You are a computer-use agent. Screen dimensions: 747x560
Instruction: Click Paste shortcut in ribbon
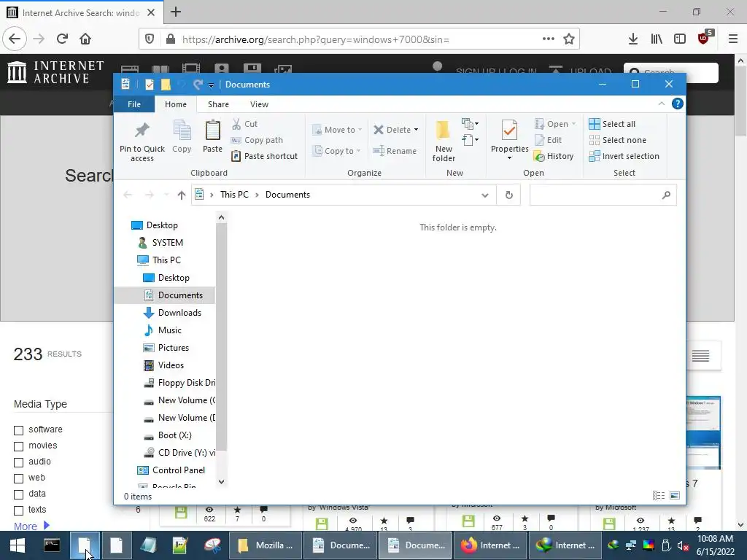click(264, 156)
